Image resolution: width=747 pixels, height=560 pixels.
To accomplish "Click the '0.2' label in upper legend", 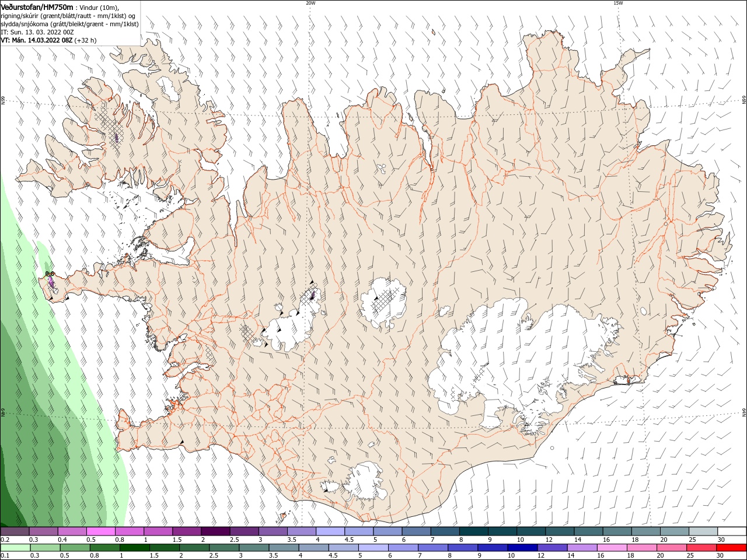I will click(5, 540).
